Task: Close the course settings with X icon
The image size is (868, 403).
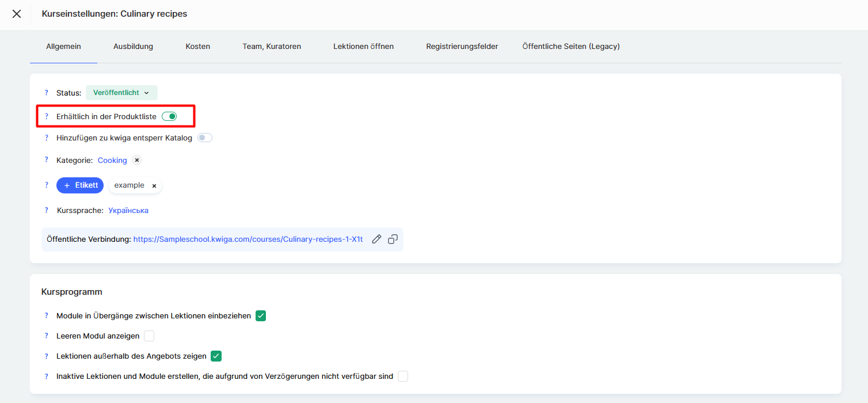Action: (17, 14)
